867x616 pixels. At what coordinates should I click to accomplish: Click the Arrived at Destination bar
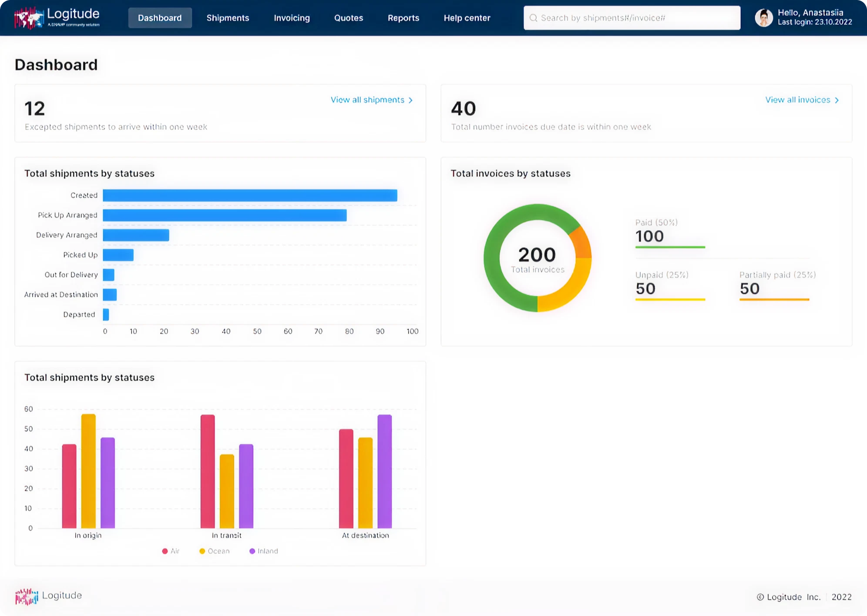[110, 295]
